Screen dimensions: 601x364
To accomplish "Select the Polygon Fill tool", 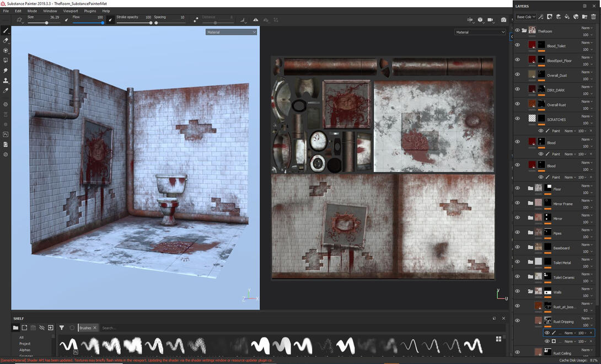I will (x=6, y=60).
